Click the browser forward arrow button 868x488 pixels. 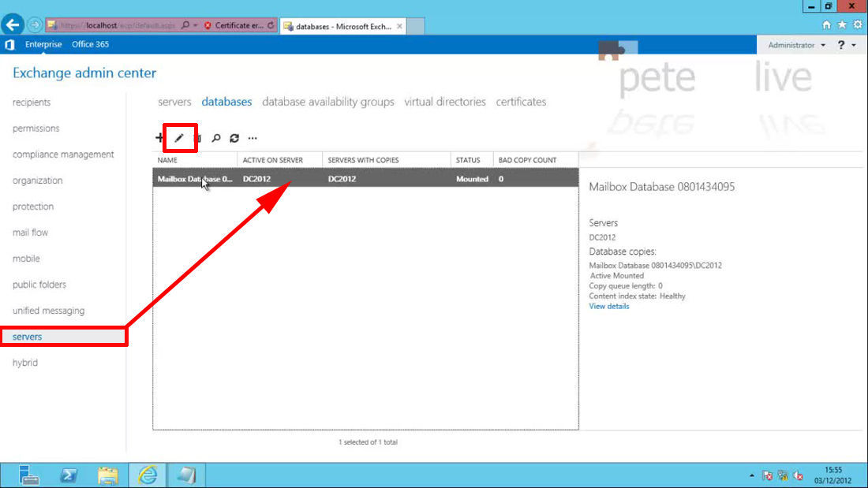pos(34,25)
